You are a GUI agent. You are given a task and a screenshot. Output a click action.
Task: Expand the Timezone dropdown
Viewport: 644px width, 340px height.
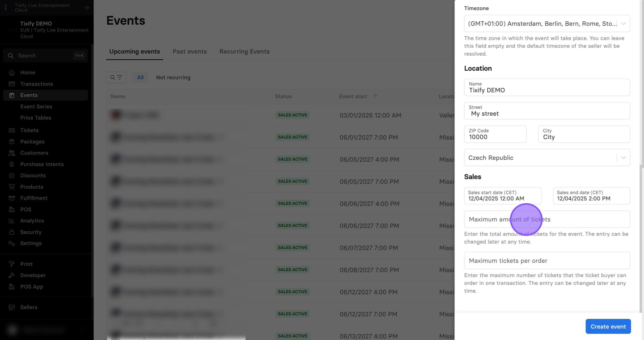click(x=547, y=24)
